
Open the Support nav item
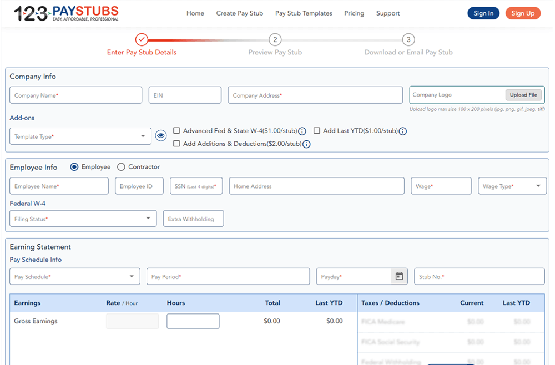[x=388, y=13]
